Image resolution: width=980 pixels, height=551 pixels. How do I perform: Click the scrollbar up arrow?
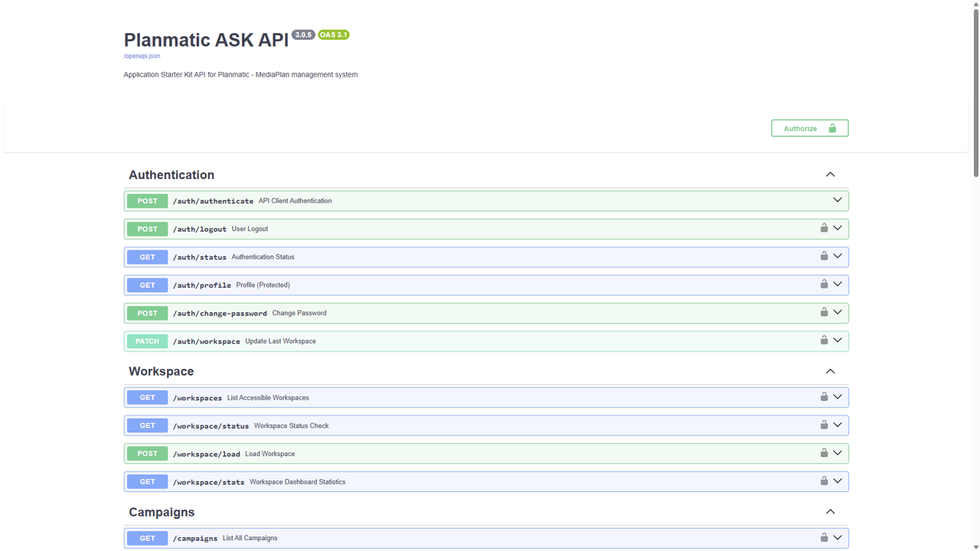point(975,4)
